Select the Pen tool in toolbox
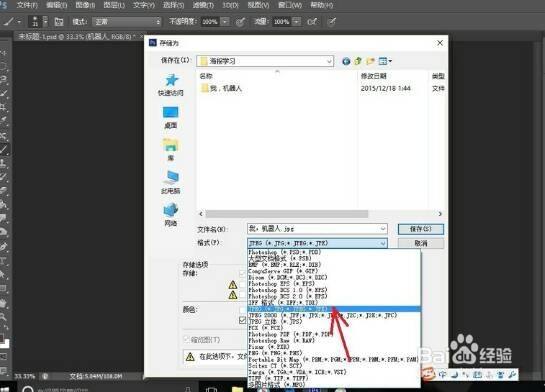 click(x=4, y=247)
